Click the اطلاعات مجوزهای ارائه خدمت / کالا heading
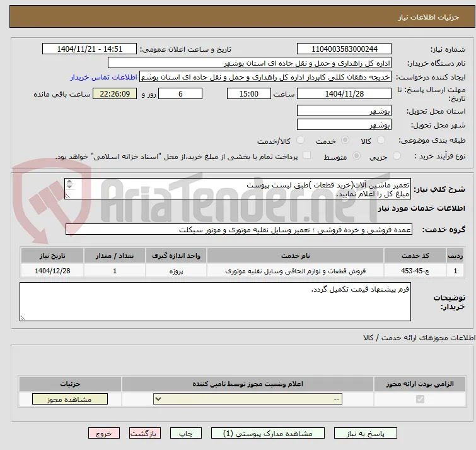 (x=419, y=338)
